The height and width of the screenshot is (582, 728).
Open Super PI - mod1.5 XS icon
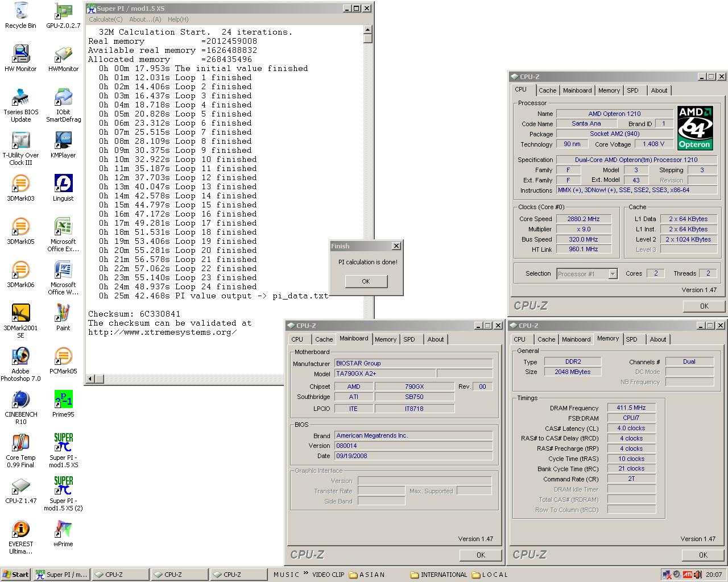pyautogui.click(x=63, y=451)
